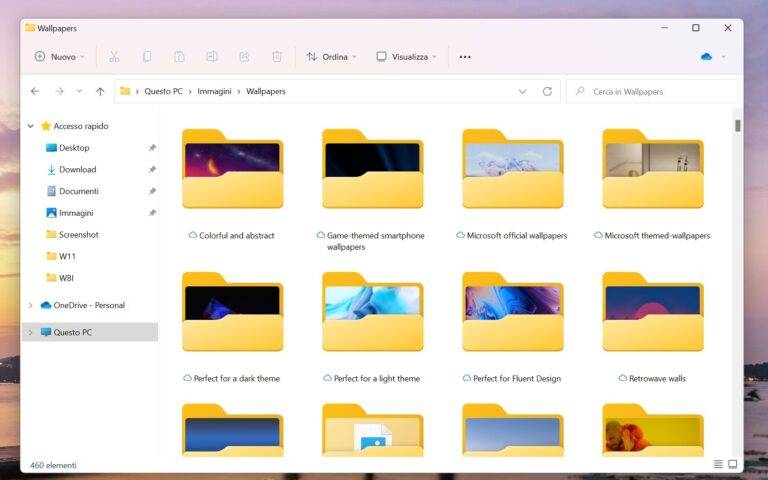Viewport: 768px width, 480px height.
Task: Click the 460 elementi status text
Action: [x=53, y=465]
